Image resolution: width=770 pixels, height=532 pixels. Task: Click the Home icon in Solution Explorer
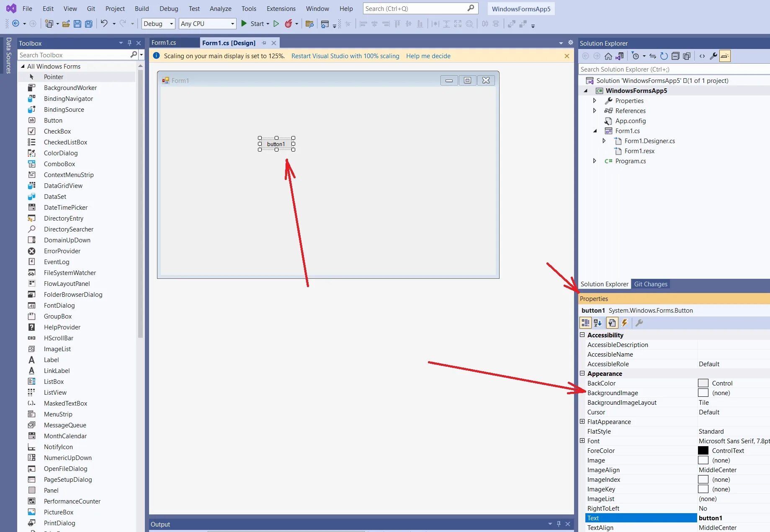coord(608,56)
